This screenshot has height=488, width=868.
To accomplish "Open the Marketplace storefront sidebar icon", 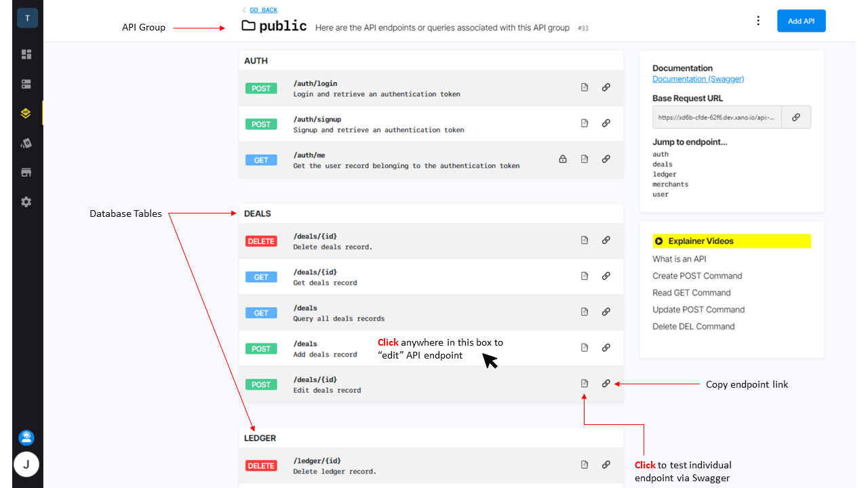I will 26,172.
